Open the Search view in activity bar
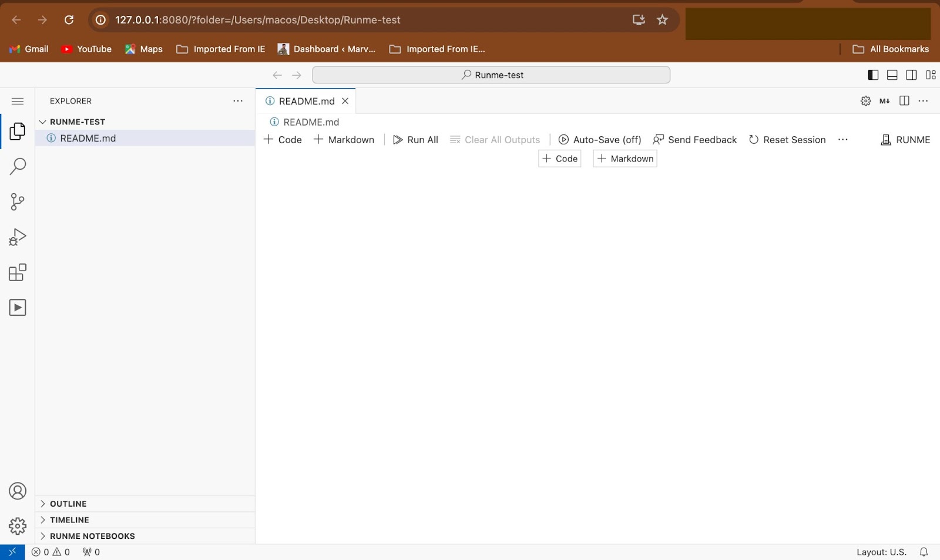Viewport: 940px width, 560px height. pos(18,167)
